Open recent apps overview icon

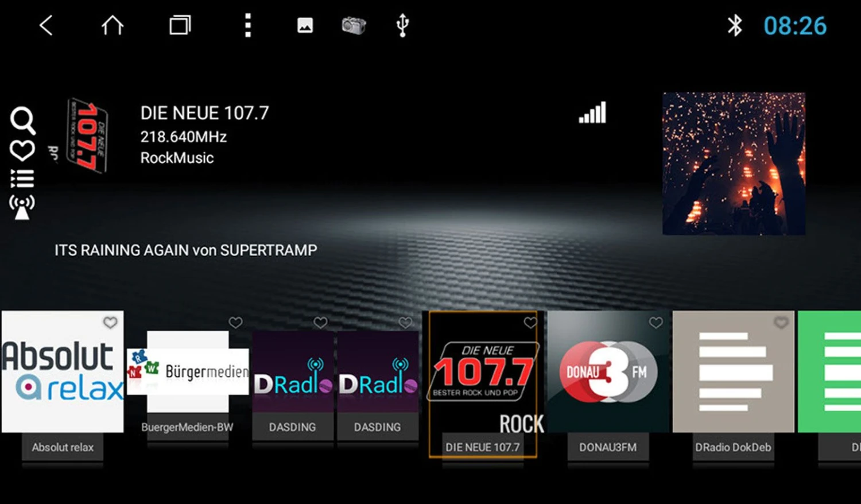(180, 25)
